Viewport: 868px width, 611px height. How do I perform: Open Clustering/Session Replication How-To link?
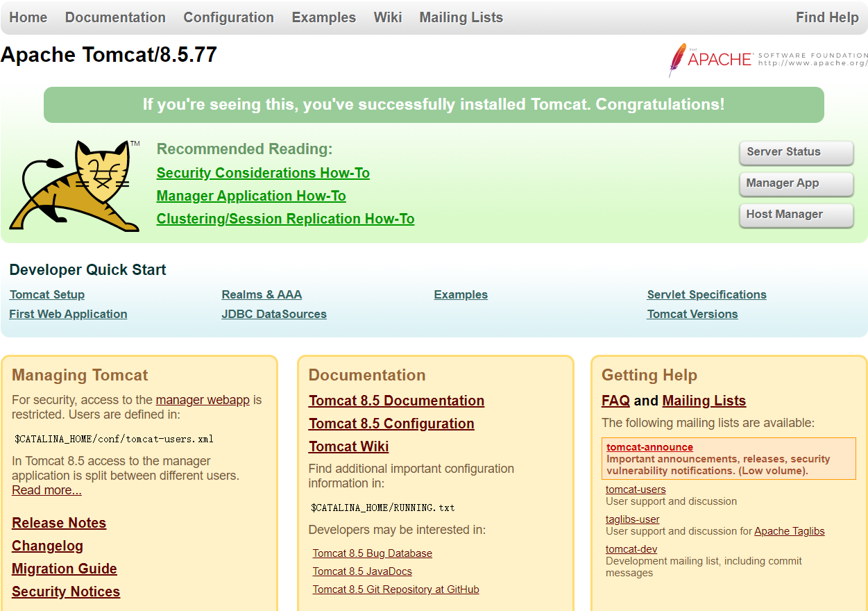point(285,219)
